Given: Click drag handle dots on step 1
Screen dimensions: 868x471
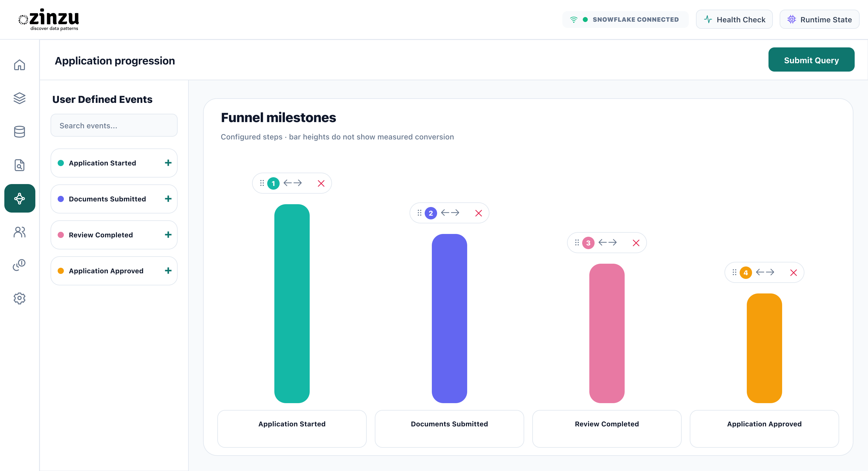Looking at the screenshot, I should tap(262, 183).
